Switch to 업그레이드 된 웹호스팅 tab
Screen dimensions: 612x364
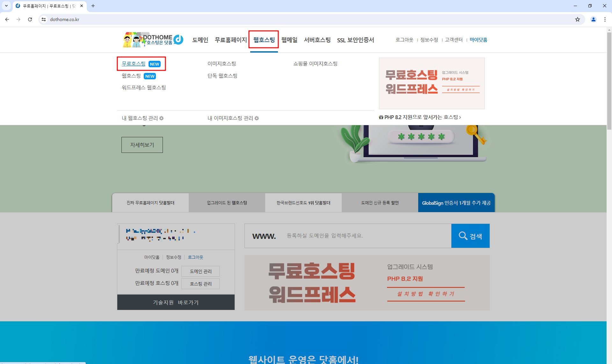point(227,203)
